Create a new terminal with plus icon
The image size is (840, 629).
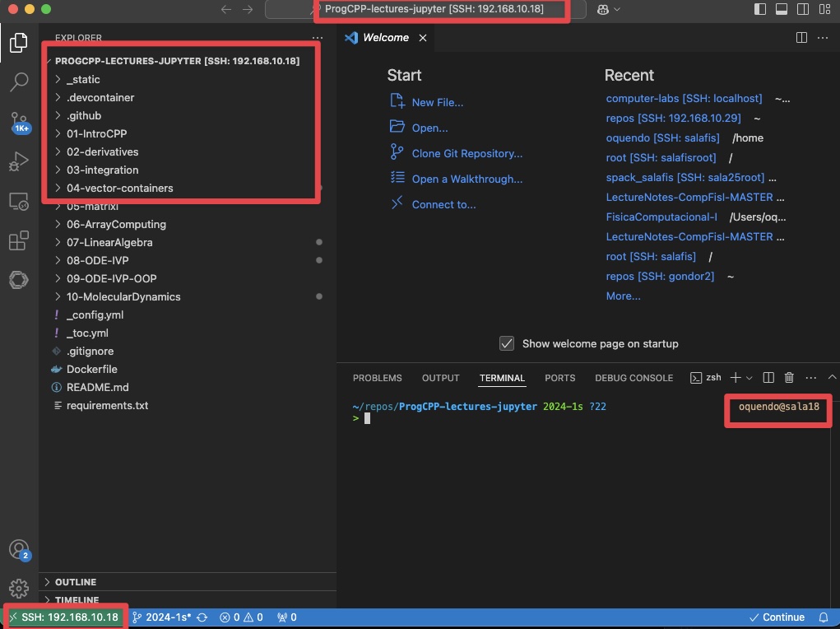pos(736,378)
